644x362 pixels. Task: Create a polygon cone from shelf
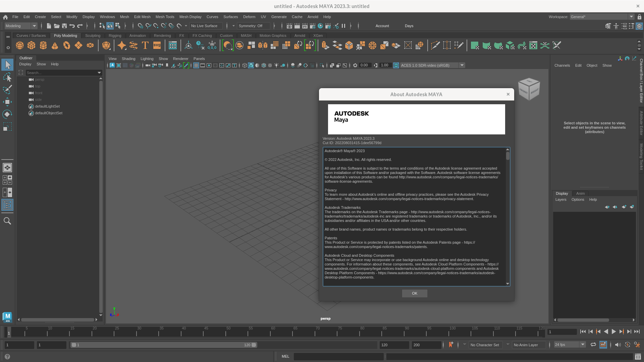pos(55,45)
